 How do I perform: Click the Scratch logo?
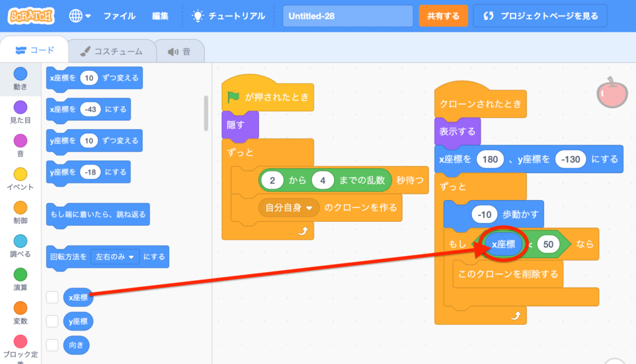pyautogui.click(x=31, y=16)
